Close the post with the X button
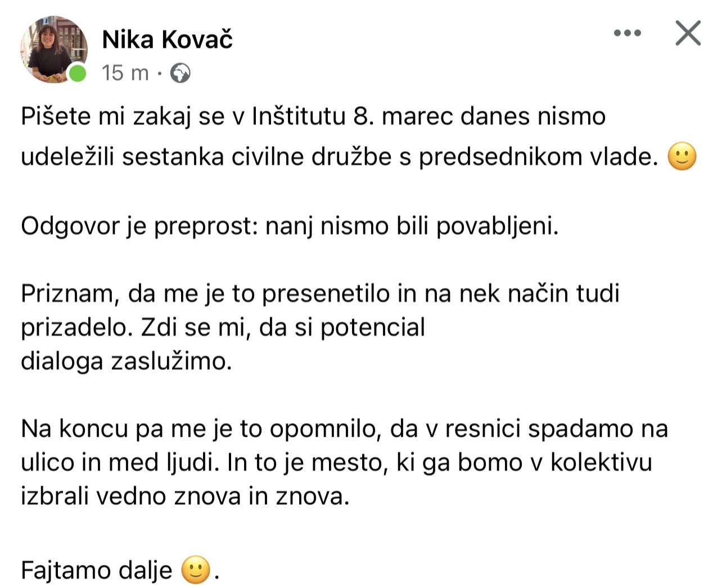The image size is (722, 588). (x=688, y=33)
